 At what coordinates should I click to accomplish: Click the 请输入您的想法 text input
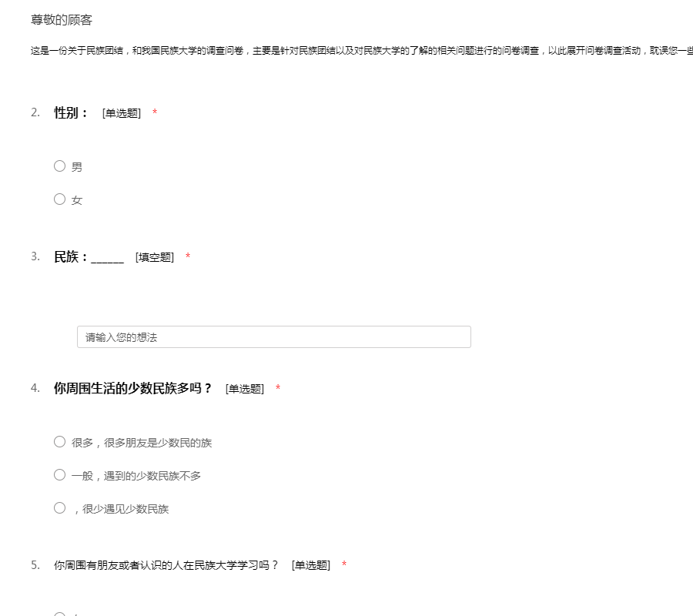pyautogui.click(x=273, y=336)
